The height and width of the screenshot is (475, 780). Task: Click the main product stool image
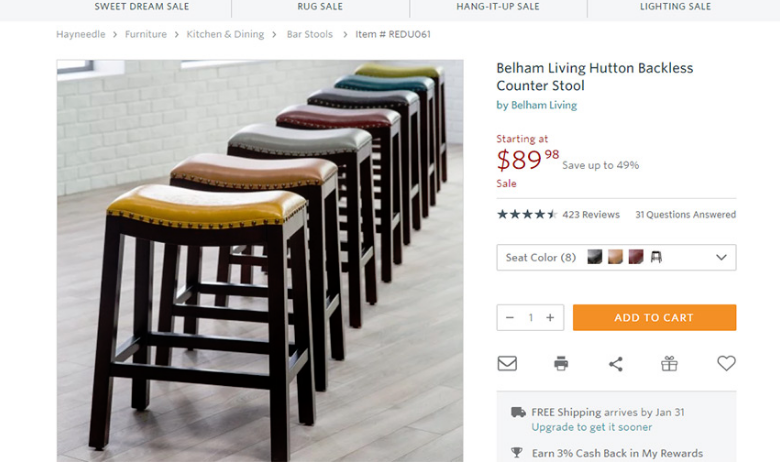(260, 260)
